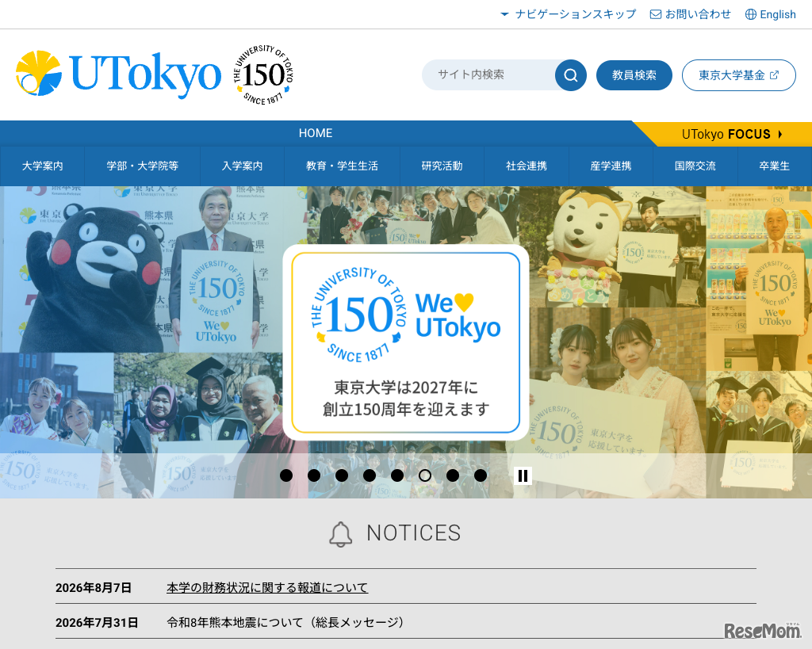Go to the HOME tab

coord(316,134)
